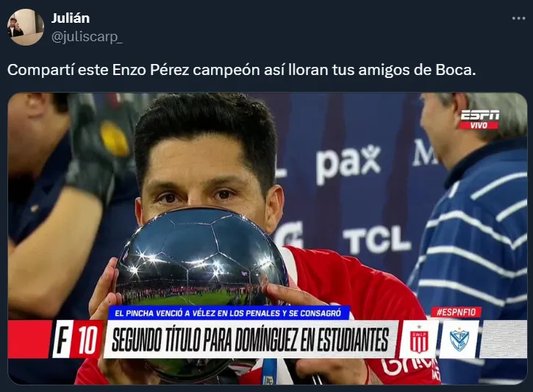Click the ESPN logo in the image
This screenshot has height=392, width=533.
pyautogui.click(x=479, y=115)
